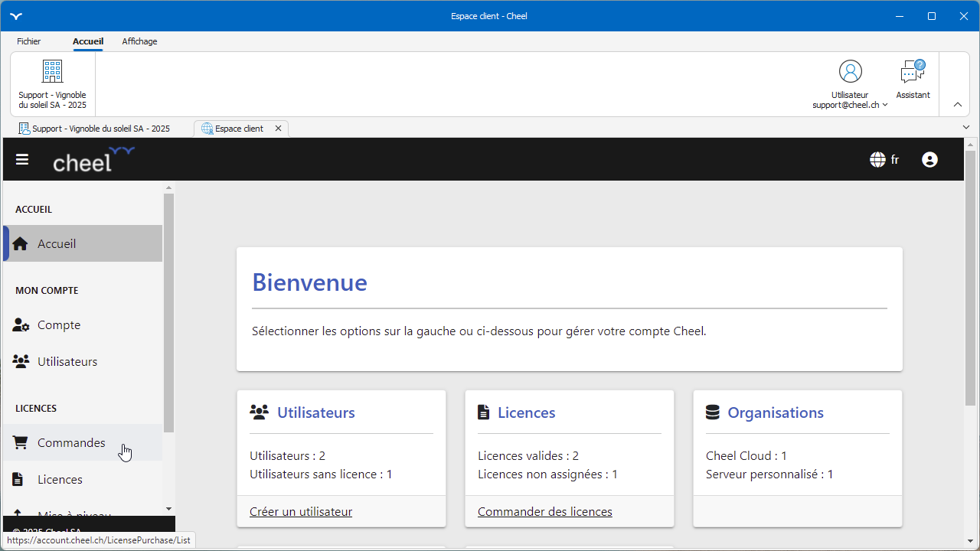The image size is (980, 551).
Task: Open the Affichage ribbon tab
Action: [x=139, y=41]
